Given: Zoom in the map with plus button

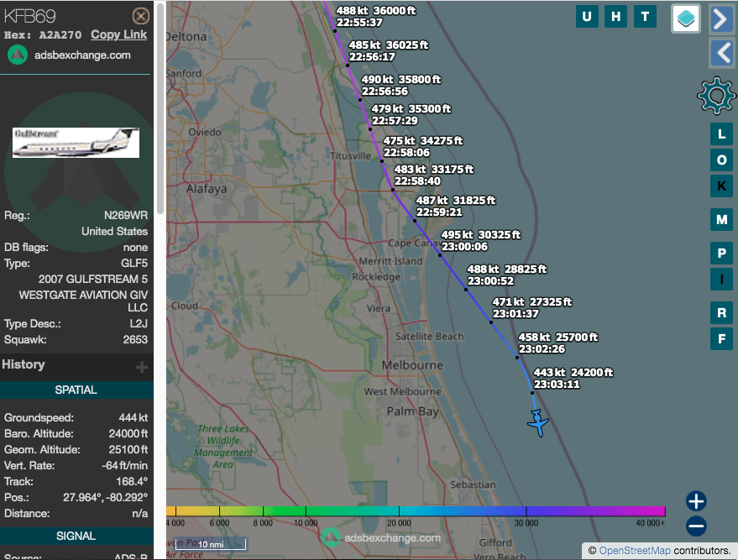Looking at the screenshot, I should [696, 500].
